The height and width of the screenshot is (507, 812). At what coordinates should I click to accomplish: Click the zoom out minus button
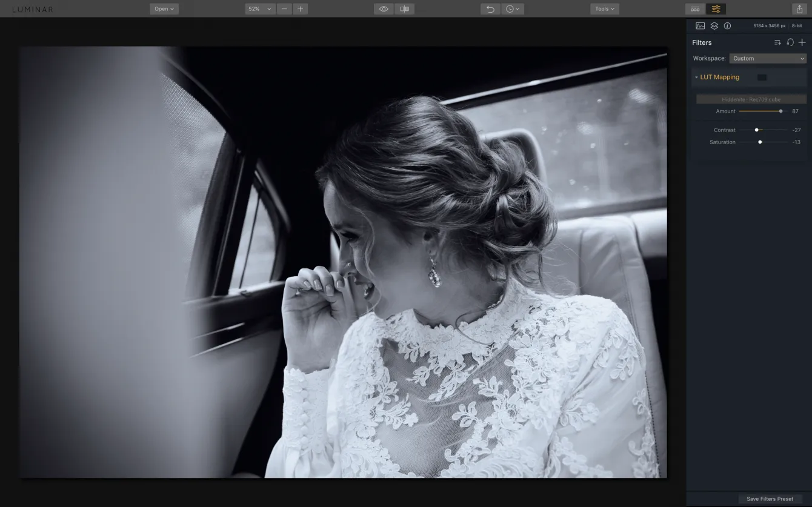click(284, 9)
